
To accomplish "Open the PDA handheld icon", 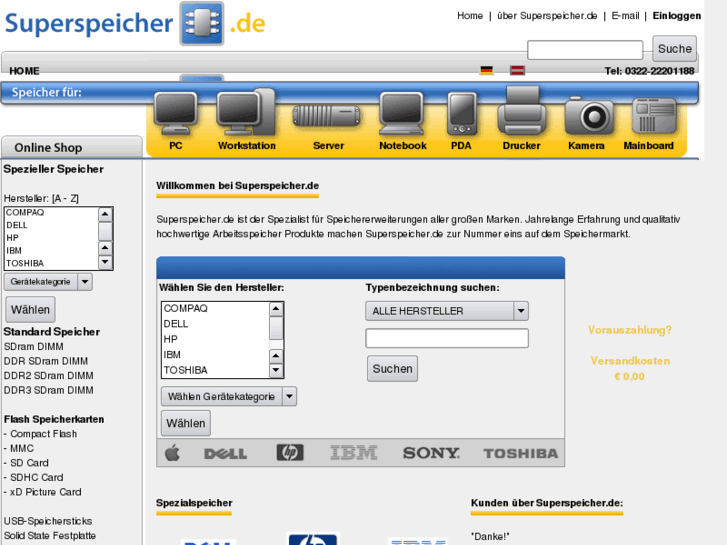I will 462,114.
